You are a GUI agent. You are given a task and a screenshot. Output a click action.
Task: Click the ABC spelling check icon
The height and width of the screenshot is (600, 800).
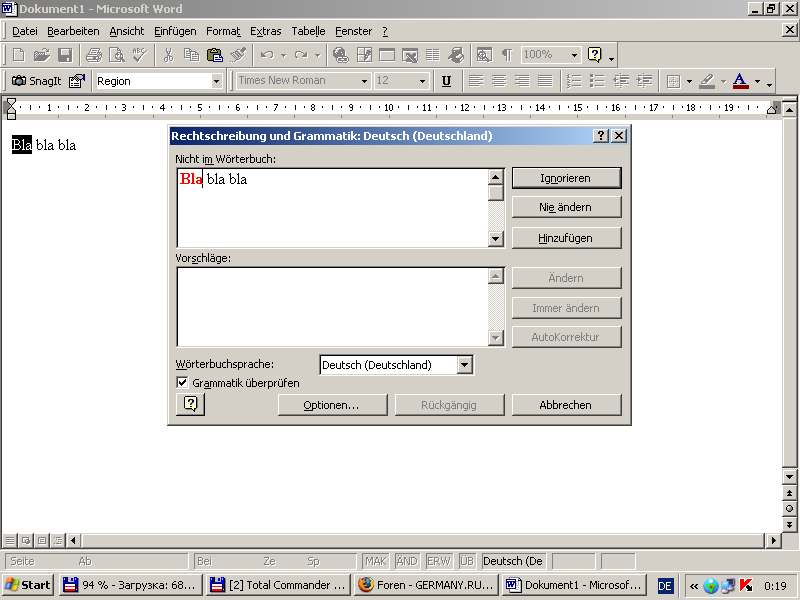(x=139, y=55)
